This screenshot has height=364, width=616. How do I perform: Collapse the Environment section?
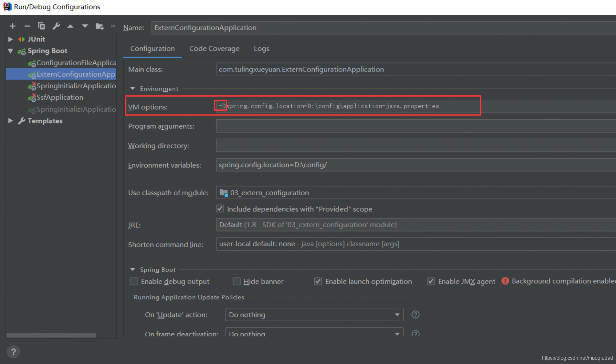132,89
